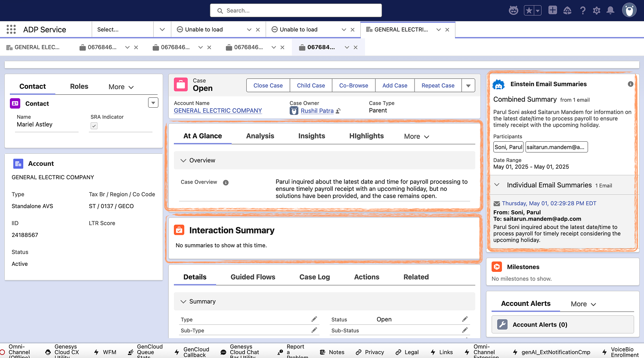Screen dimensions: 644x358
Task: Open the More dropdown next to Roles
Action: pos(120,87)
